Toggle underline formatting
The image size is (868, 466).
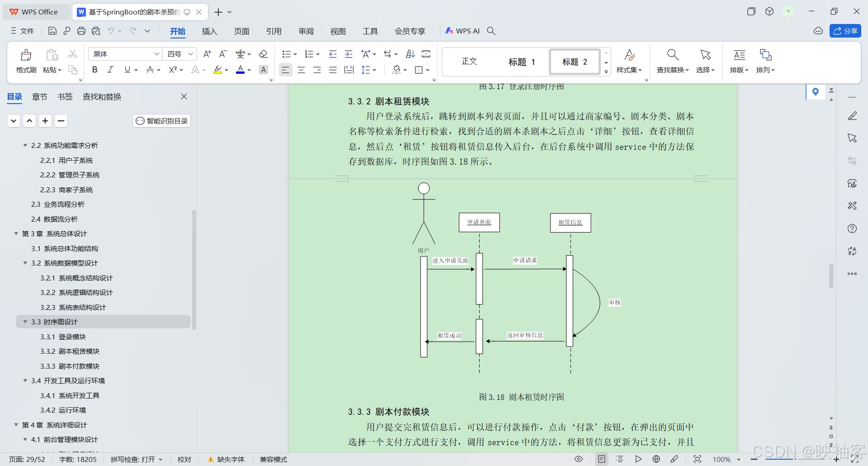[x=127, y=70]
